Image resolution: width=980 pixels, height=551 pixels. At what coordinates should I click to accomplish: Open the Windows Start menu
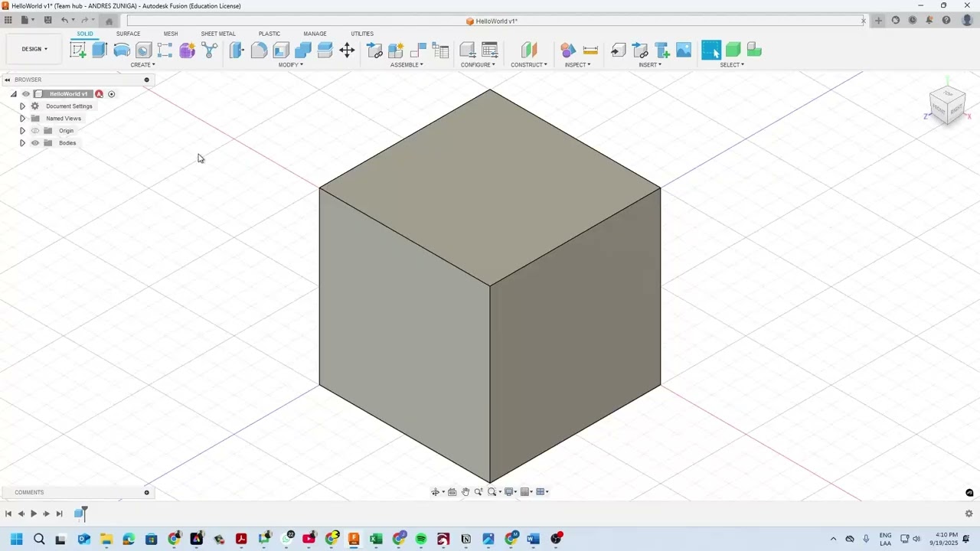click(x=16, y=539)
